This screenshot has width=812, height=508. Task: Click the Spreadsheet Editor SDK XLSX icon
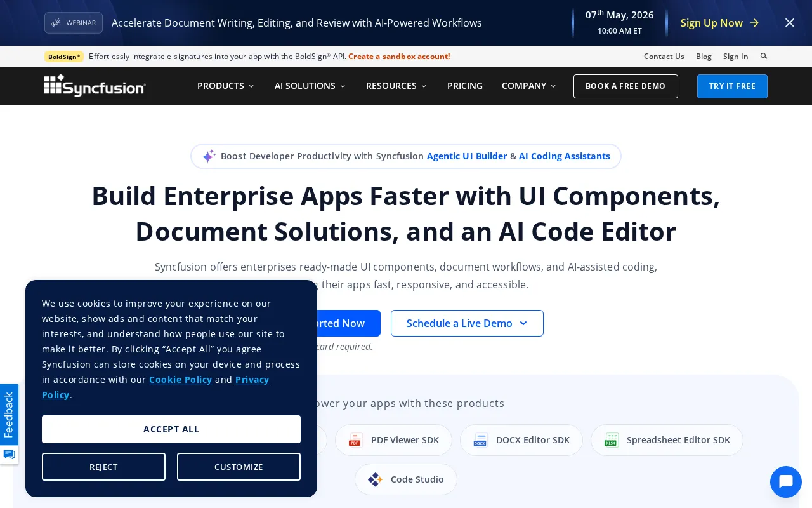(611, 440)
